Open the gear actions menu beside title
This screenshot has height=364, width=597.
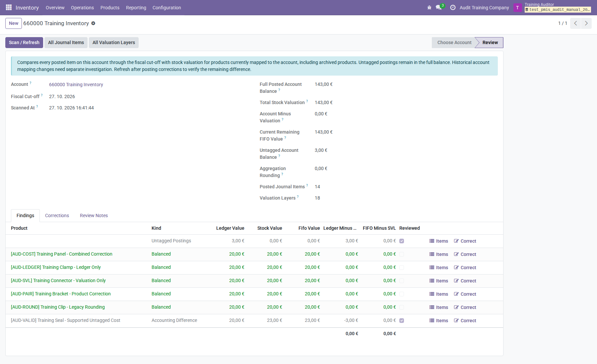point(93,23)
